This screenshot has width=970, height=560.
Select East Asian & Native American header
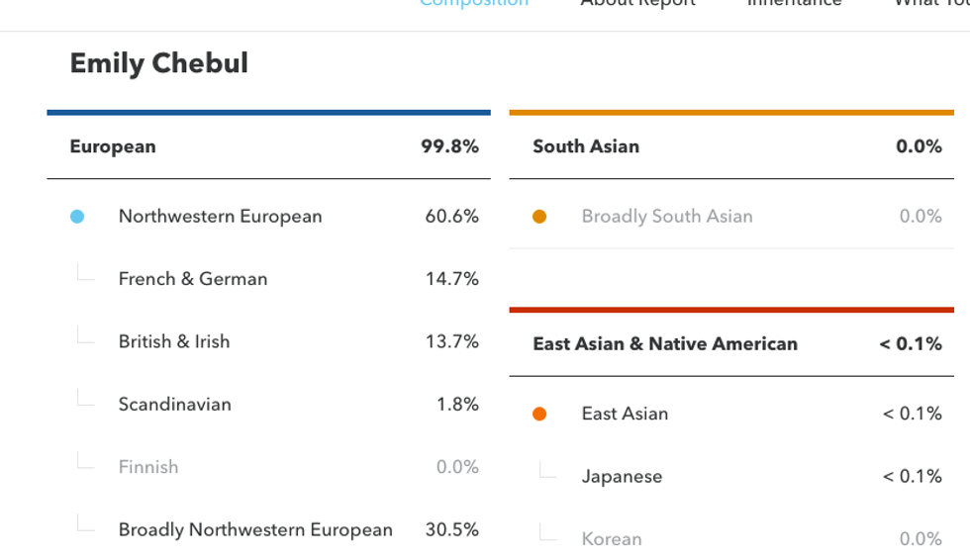click(x=665, y=344)
